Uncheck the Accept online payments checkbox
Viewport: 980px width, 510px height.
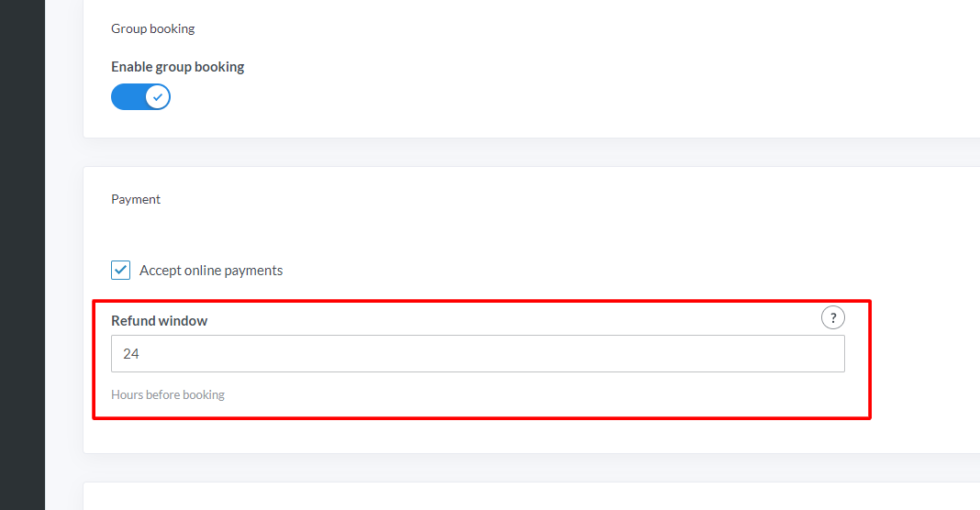click(x=121, y=271)
